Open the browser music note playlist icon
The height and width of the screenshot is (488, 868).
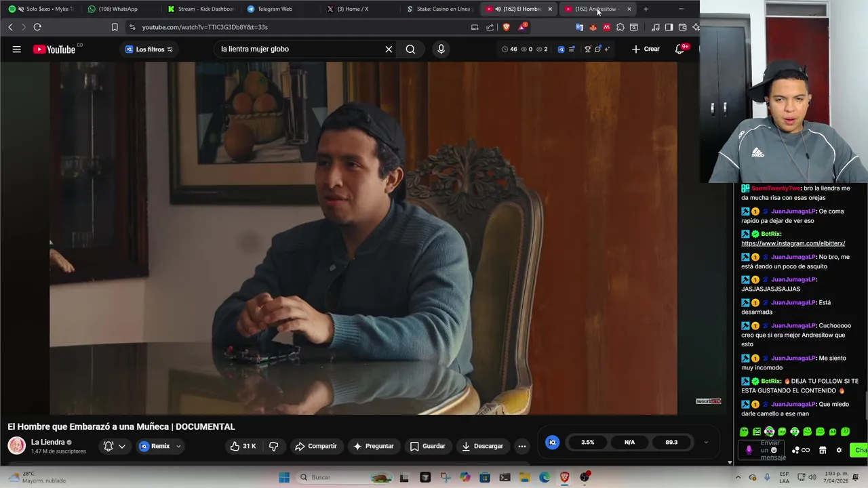coord(655,27)
